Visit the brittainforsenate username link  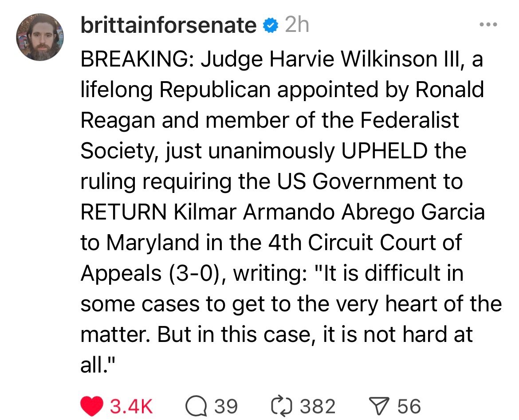[x=169, y=26]
